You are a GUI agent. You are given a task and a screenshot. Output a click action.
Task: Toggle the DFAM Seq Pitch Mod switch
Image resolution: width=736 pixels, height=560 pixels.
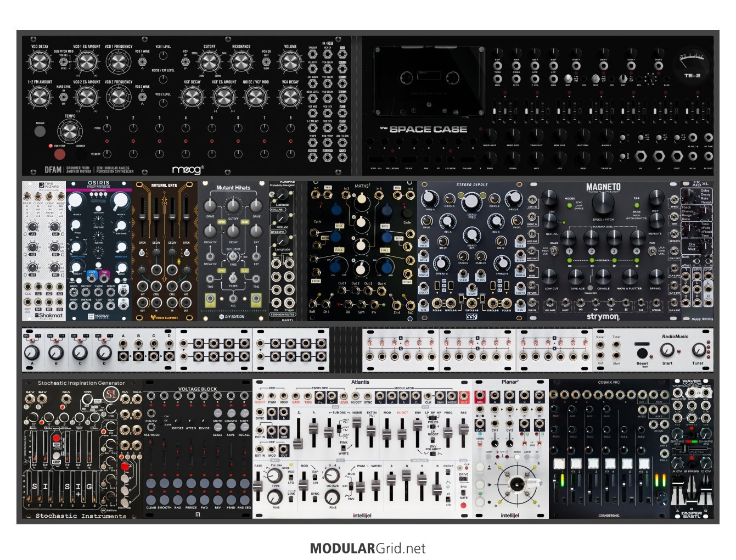point(63,62)
